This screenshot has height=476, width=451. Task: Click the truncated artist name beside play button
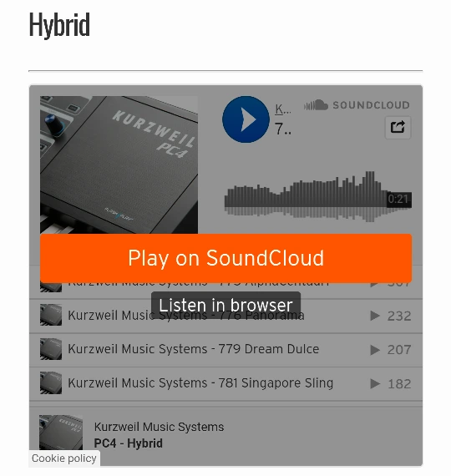283,109
